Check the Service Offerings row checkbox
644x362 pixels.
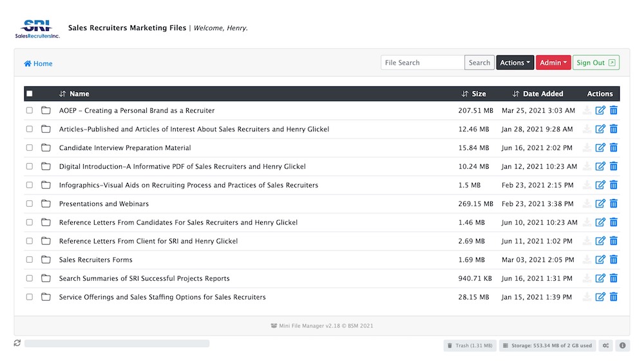[30, 297]
